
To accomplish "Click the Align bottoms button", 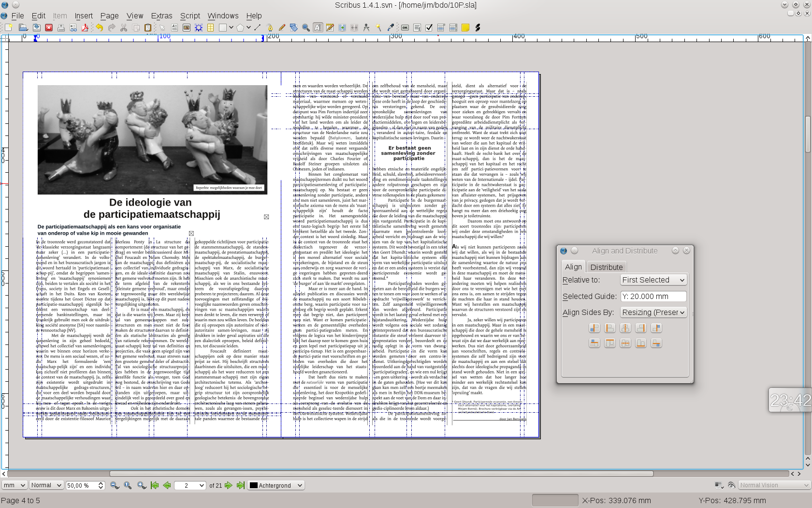I will [x=641, y=343].
